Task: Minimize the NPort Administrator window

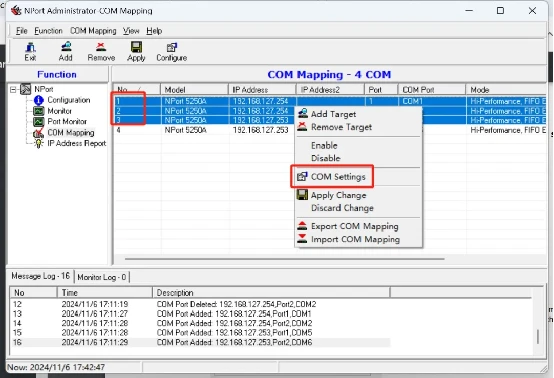Action: point(469,11)
